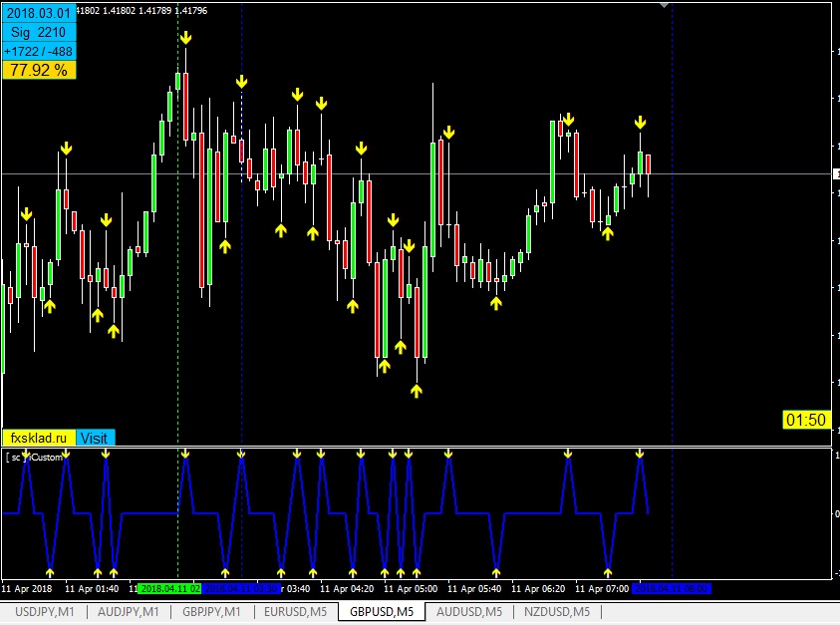The width and height of the screenshot is (840, 625).
Task: Click the fxsklad.ru label
Action: (39, 438)
